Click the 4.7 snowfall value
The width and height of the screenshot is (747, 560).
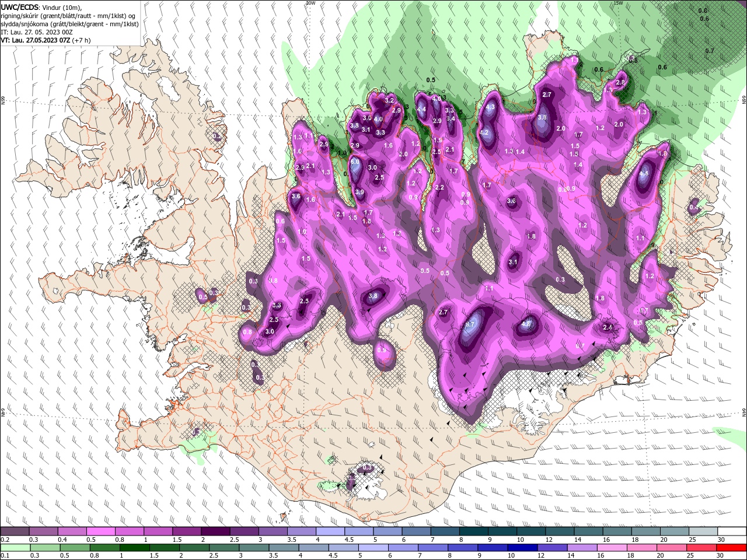527,324
